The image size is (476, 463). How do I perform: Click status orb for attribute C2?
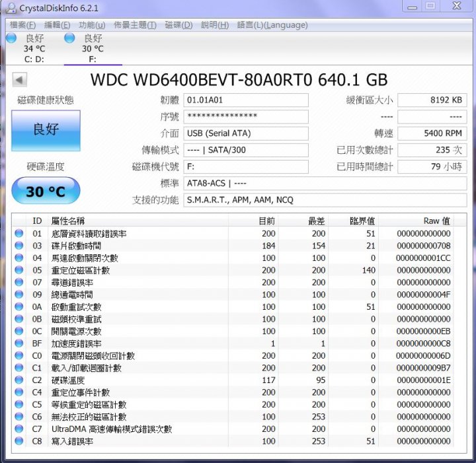click(19, 380)
